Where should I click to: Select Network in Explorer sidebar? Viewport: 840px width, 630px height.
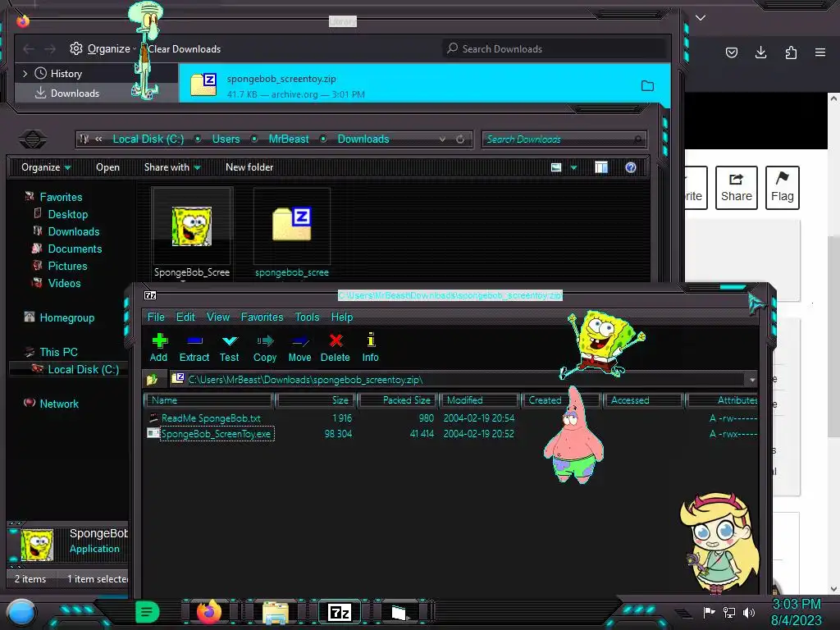click(x=59, y=404)
